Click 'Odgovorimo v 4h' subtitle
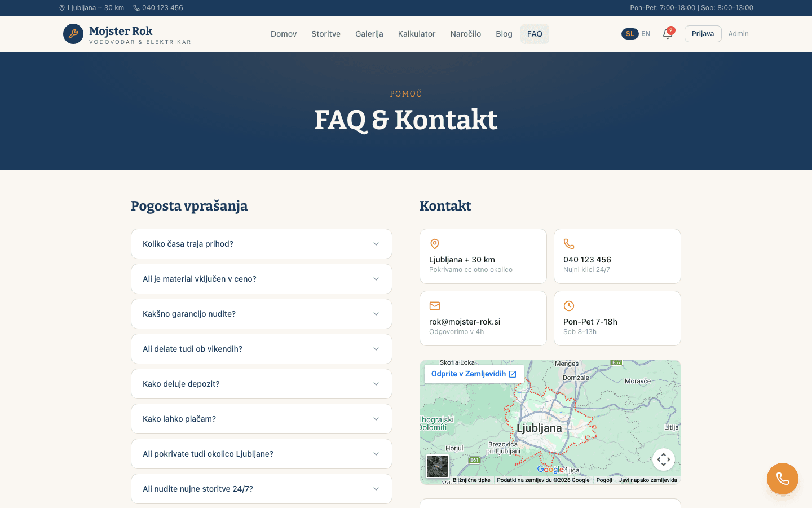 [x=456, y=332]
